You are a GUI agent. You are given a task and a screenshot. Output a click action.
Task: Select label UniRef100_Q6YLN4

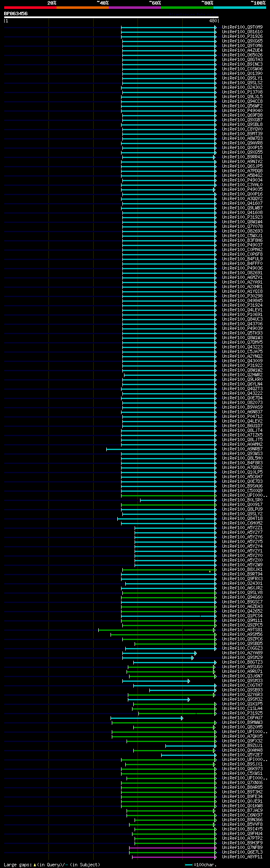click(242, 384)
